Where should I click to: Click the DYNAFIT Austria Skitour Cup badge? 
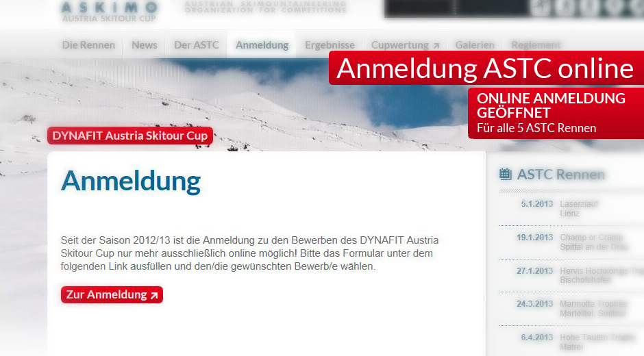click(x=129, y=136)
